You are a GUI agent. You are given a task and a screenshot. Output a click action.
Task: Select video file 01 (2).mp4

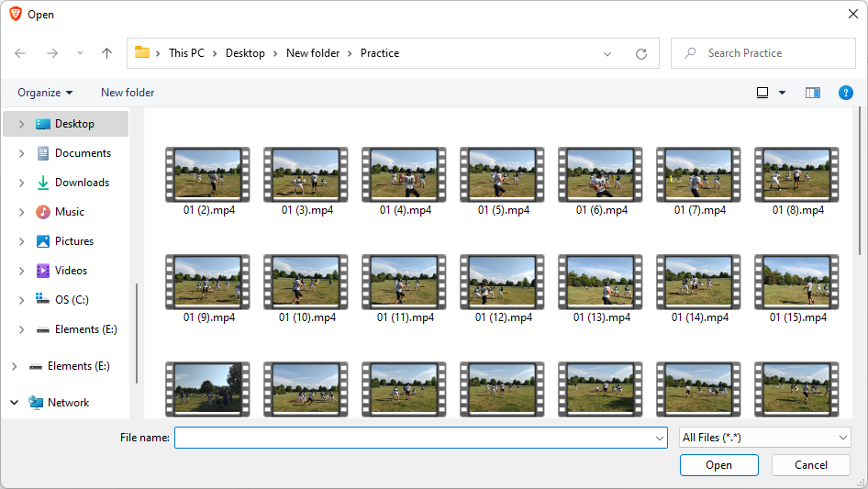[x=208, y=182]
